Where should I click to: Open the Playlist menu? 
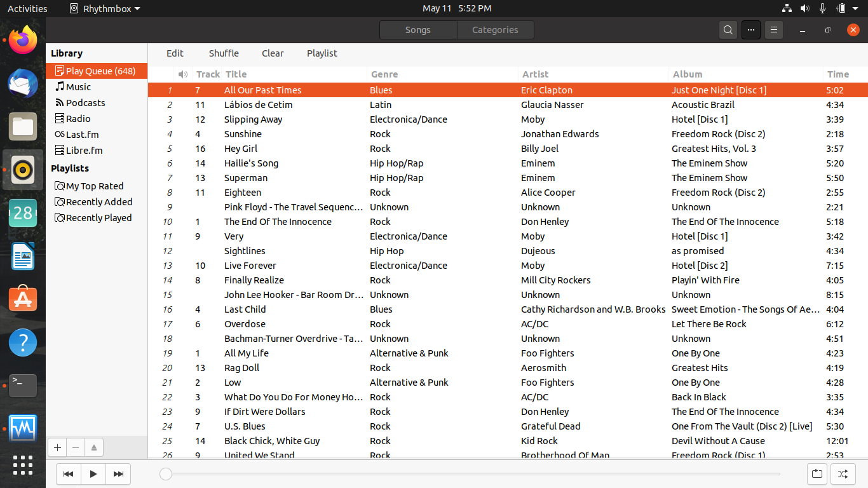[x=322, y=53]
